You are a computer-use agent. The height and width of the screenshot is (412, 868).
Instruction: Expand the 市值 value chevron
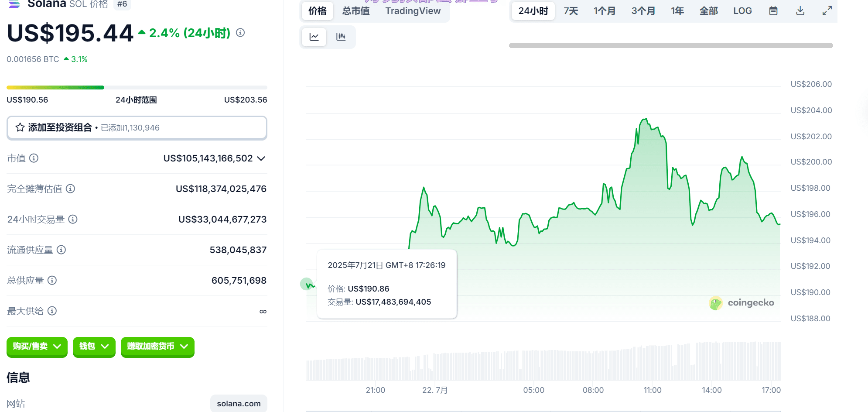point(261,158)
